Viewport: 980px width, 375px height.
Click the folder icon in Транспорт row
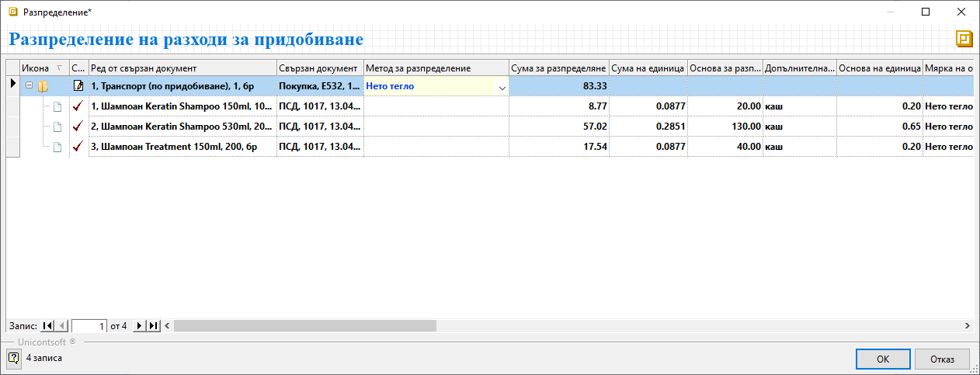[x=43, y=86]
